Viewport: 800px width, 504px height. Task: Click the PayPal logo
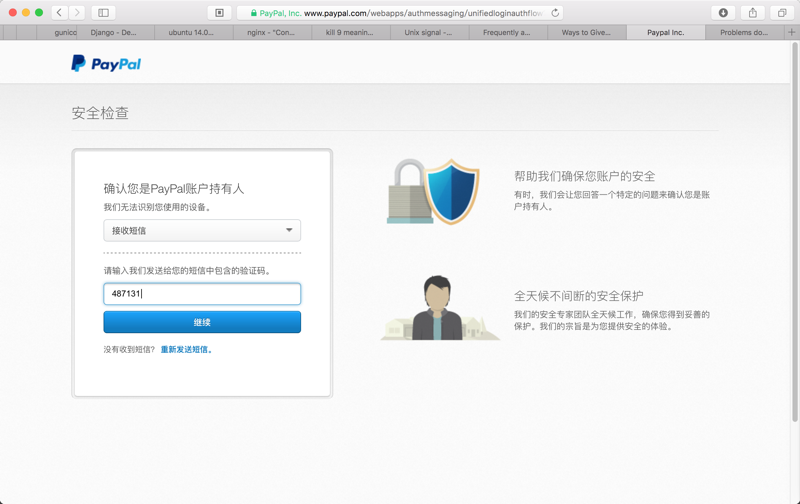106,63
